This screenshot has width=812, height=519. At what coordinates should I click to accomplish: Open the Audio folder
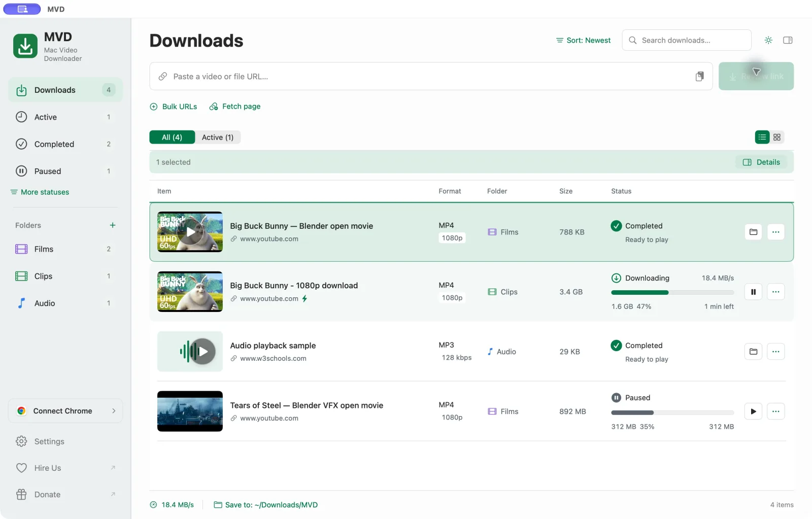[x=65, y=303]
